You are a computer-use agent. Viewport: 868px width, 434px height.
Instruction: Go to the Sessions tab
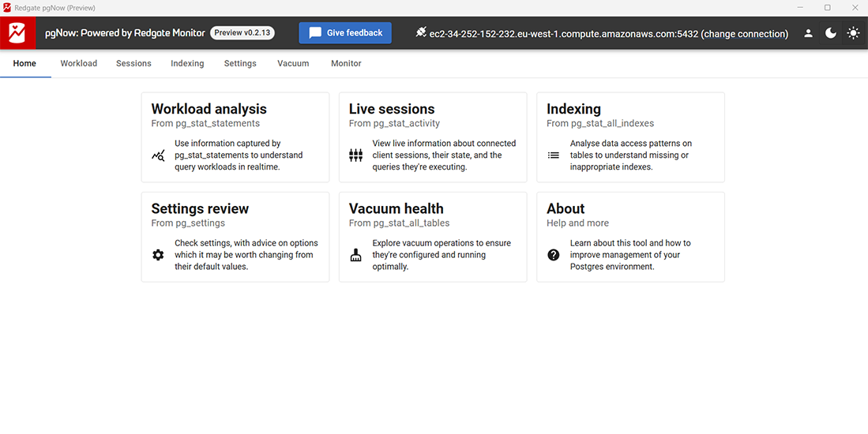click(133, 64)
